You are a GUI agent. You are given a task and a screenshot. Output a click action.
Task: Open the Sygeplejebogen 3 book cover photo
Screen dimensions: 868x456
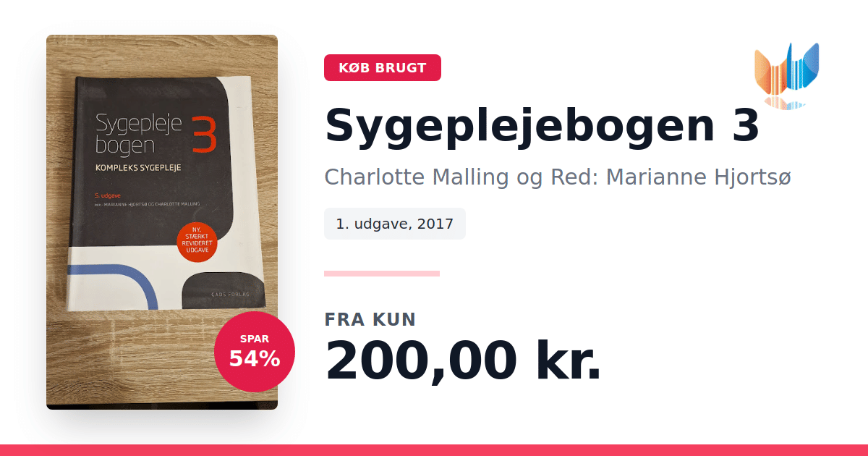[x=162, y=222]
